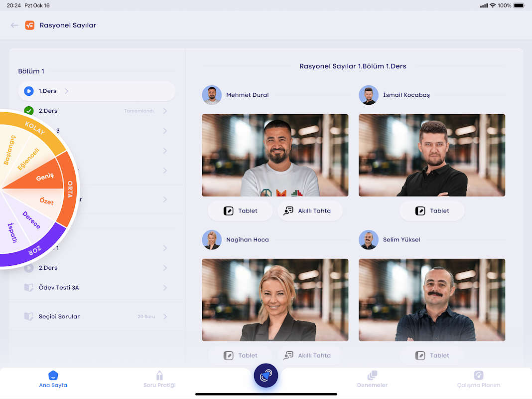
Task: Tap the green completed check of 2.Ders
Action: coord(29,111)
